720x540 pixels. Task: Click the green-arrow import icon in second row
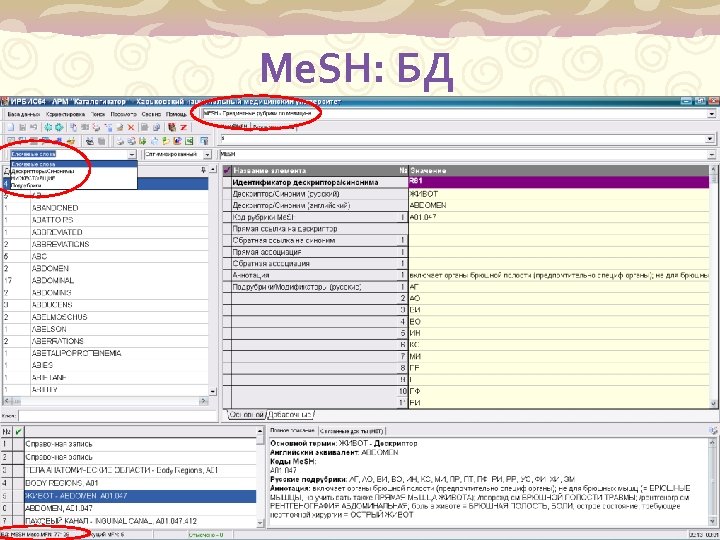[142, 141]
